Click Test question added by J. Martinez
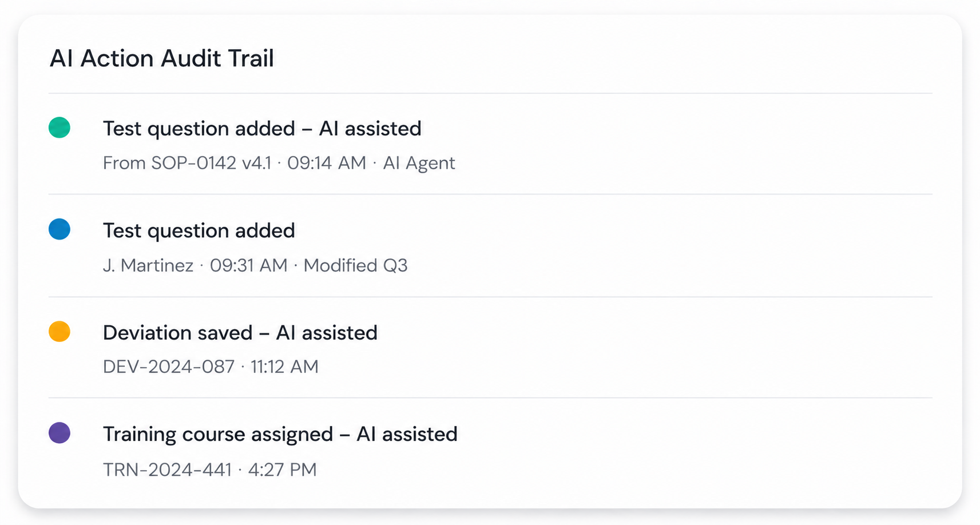 tap(199, 230)
